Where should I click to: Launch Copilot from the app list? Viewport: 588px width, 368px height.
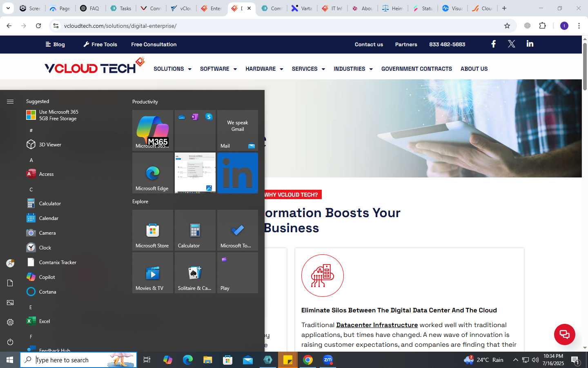coord(40,277)
